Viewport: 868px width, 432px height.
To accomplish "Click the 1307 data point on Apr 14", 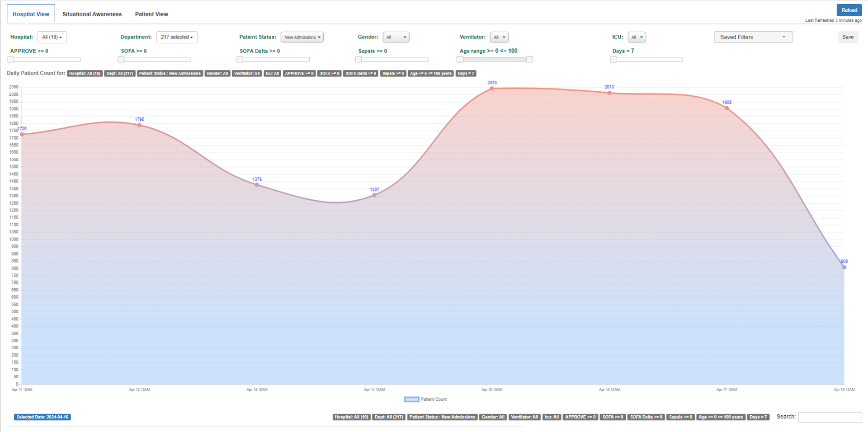I will 374,195.
